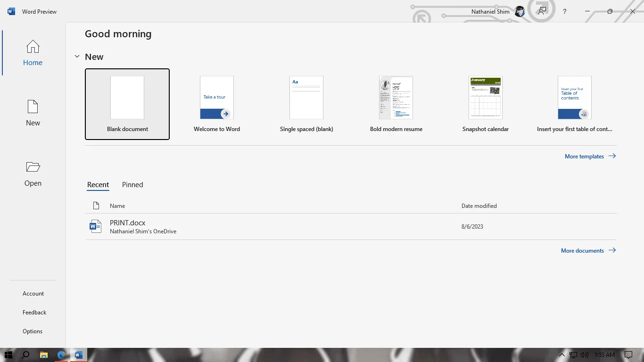Pick the Bold modern resume template
644x362 pixels.
(396, 104)
